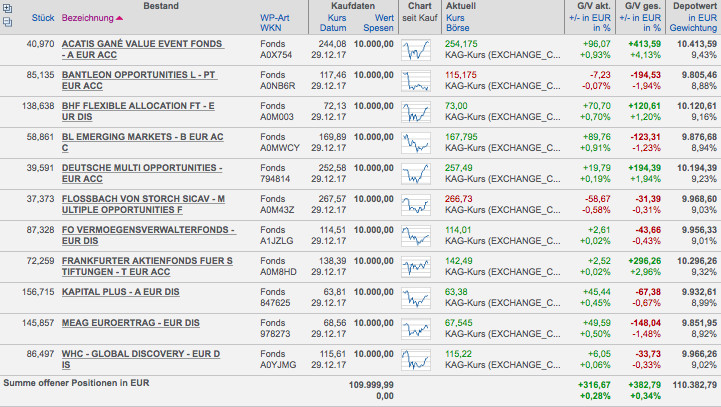Image resolution: width=721 pixels, height=407 pixels.
Task: Open the MEAG EUROERTRAG chart thumbnail
Action: pyautogui.click(x=416, y=329)
